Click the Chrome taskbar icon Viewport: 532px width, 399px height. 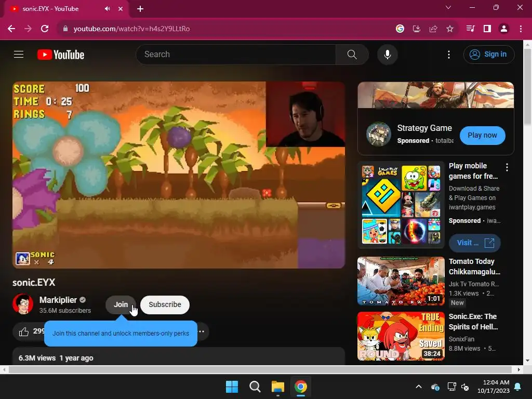[301, 387]
